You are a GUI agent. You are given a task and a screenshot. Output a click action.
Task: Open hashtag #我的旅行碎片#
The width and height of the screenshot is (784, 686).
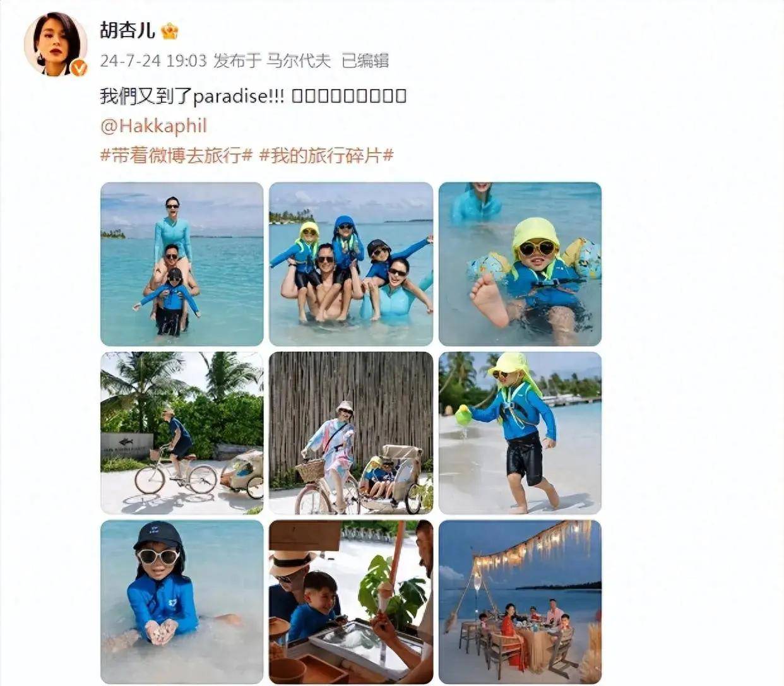[326, 155]
